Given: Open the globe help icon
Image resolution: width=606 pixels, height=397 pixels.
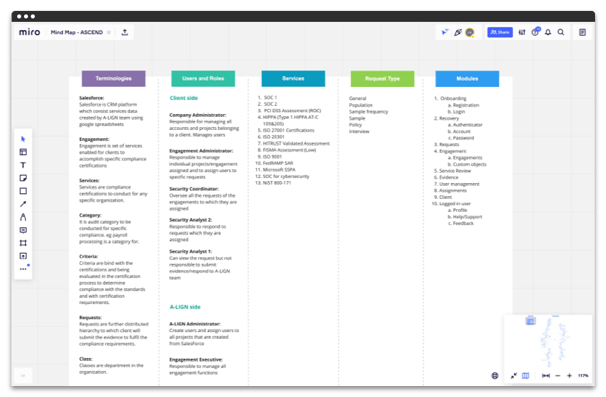Looking at the screenshot, I should click(x=495, y=375).
